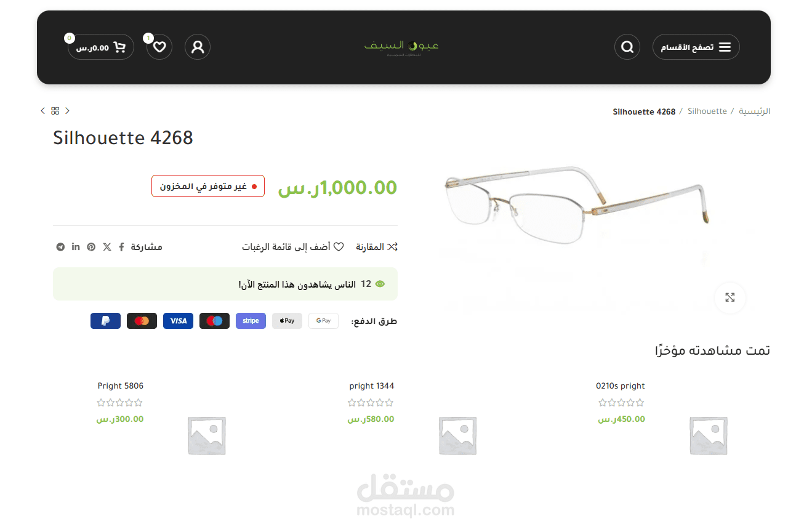Screen dimensions: 812x529
Task: Share the product on Facebook
Action: click(x=121, y=247)
